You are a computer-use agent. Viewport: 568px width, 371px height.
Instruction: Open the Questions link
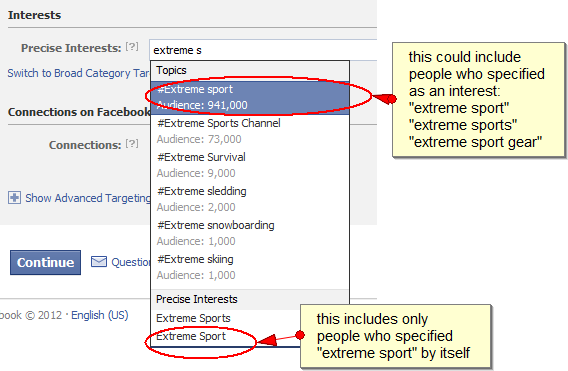(x=131, y=262)
